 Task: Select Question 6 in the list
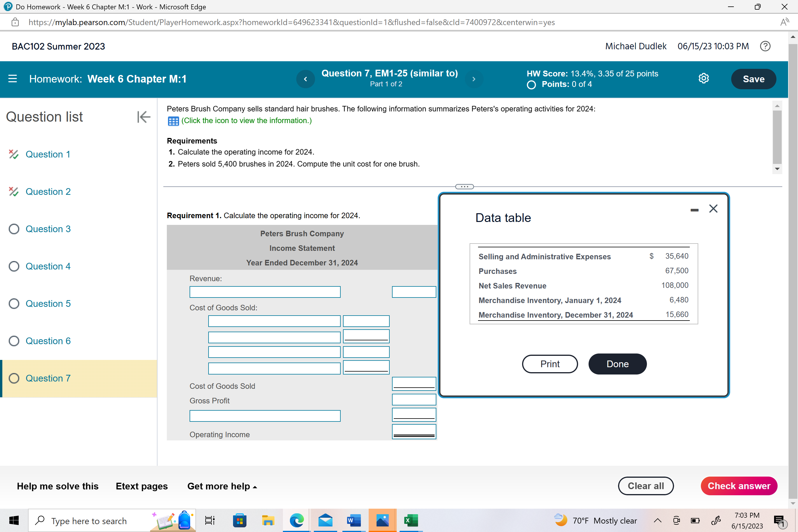[x=48, y=341]
